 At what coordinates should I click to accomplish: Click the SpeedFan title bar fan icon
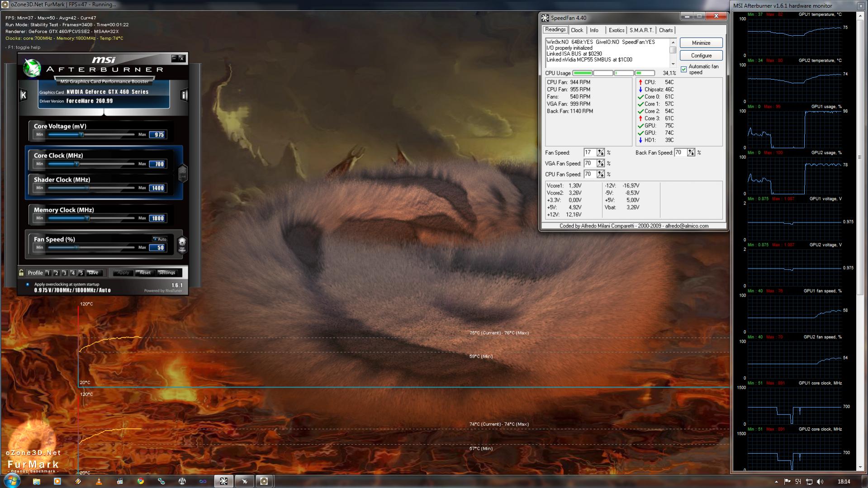[545, 18]
